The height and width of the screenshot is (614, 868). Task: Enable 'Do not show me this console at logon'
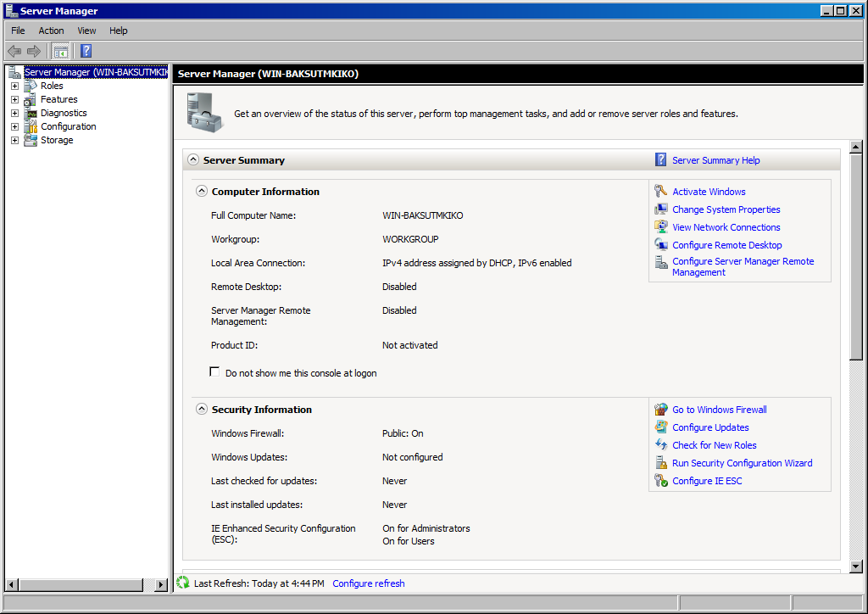point(214,372)
